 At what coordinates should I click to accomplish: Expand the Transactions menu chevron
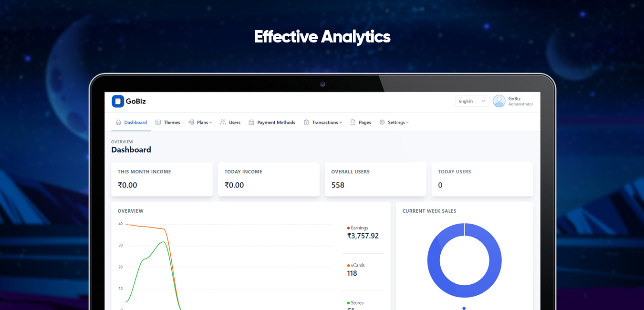point(341,123)
